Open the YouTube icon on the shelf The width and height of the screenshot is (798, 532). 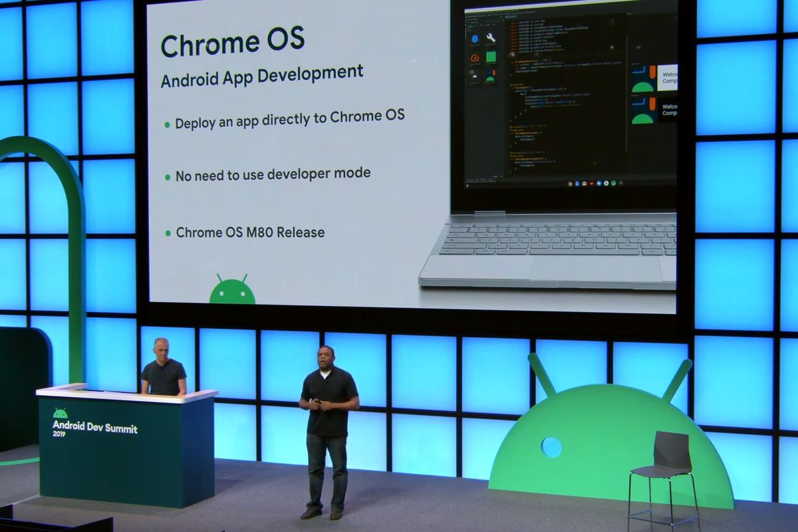(x=592, y=184)
